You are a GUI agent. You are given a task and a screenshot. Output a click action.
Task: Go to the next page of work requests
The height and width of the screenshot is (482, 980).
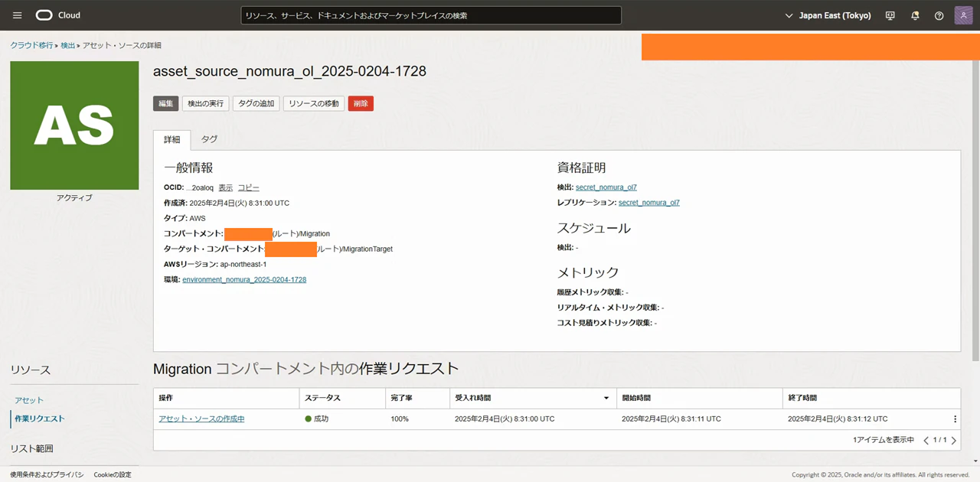click(x=953, y=440)
